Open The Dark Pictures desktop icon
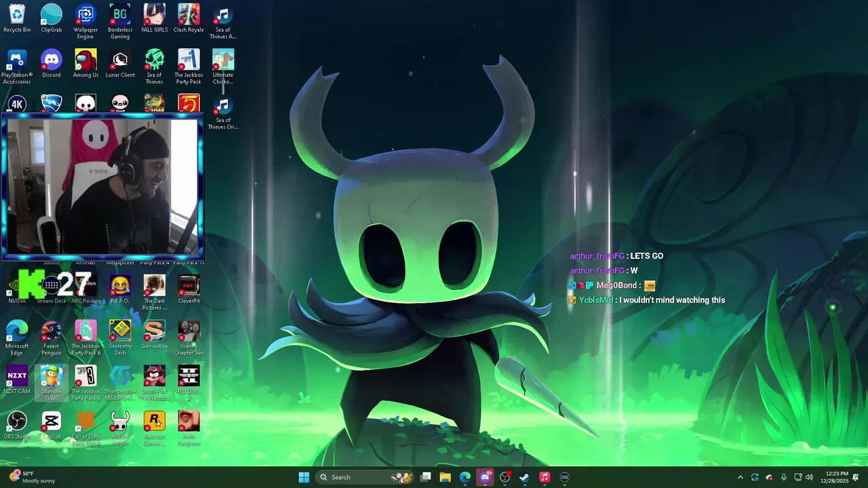Screen dimensions: 868x488 tap(155, 293)
